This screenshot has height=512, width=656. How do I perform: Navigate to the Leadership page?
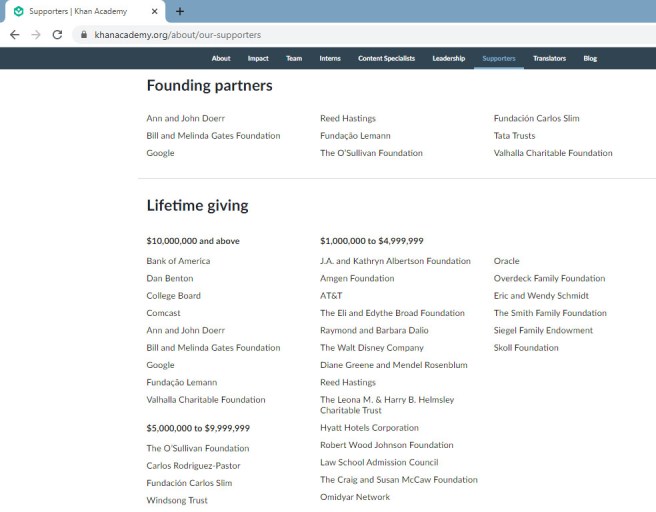[448, 58]
